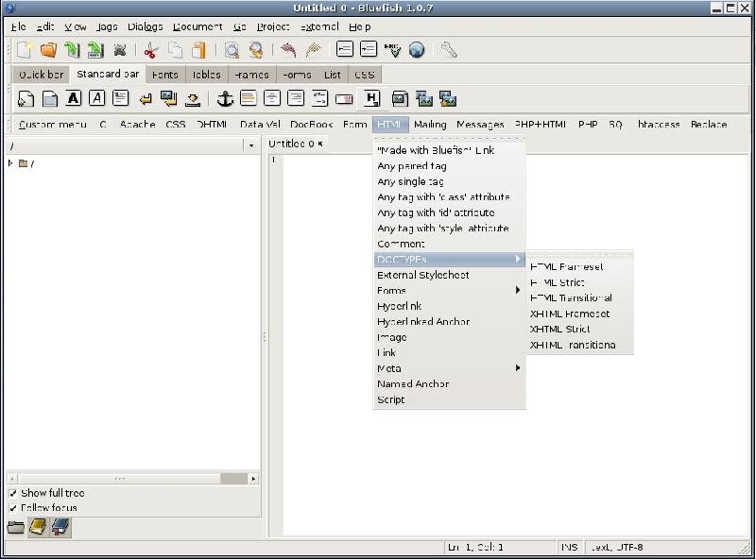The image size is (756, 560).
Task: Open preferences with the wrench icon
Action: pos(449,50)
